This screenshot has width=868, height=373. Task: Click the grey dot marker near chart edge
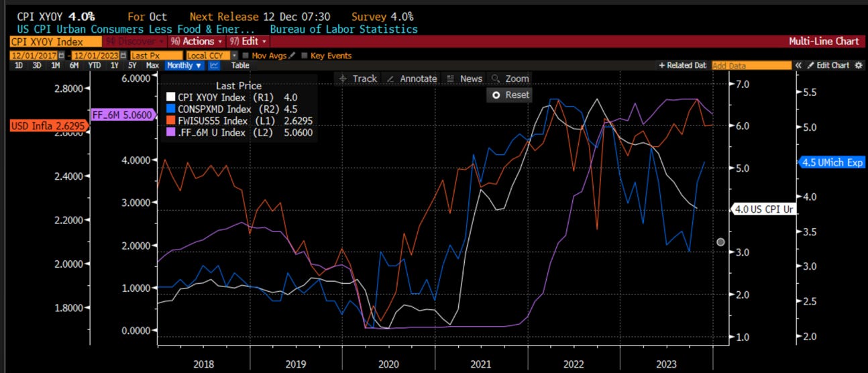720,242
